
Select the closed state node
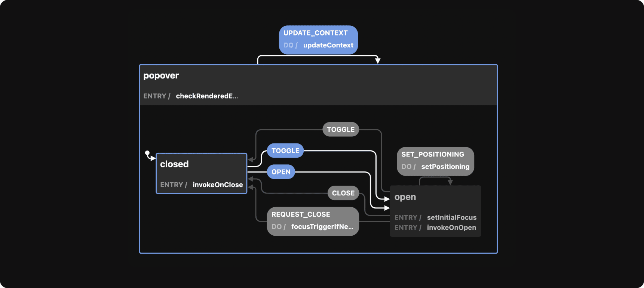[x=202, y=173]
